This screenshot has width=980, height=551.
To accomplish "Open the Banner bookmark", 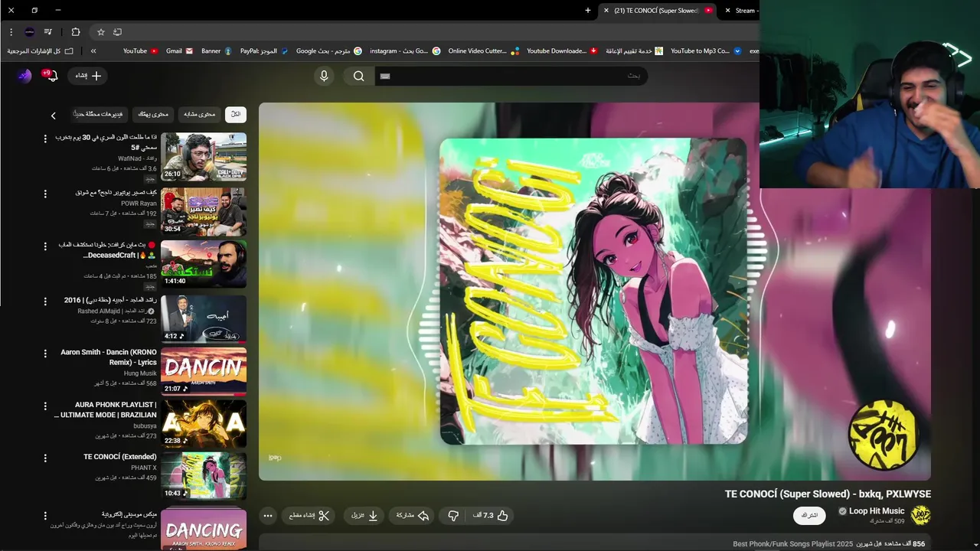I will (x=217, y=51).
